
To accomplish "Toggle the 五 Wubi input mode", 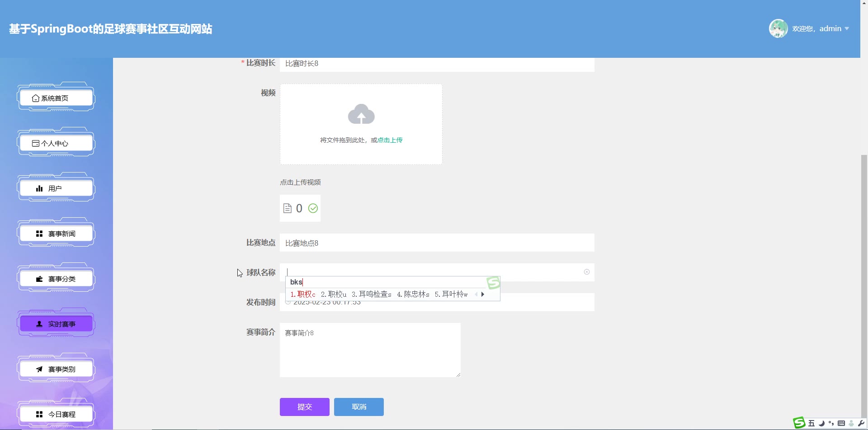I will coord(811,423).
